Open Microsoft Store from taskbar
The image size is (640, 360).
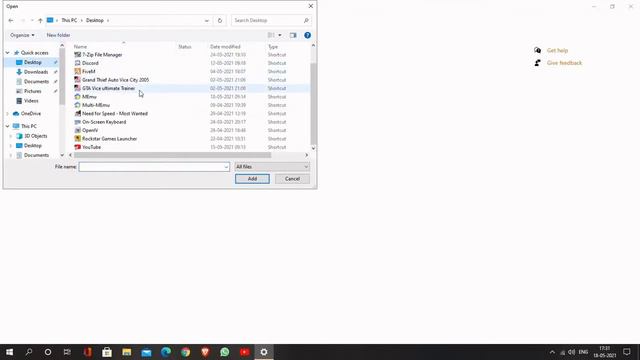[x=107, y=352]
